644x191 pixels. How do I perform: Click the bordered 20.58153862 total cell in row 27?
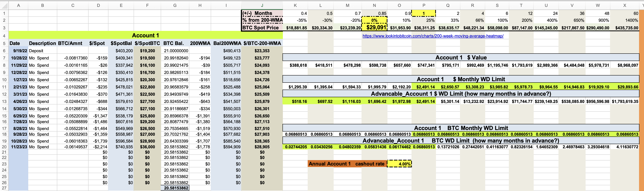pos(175,188)
